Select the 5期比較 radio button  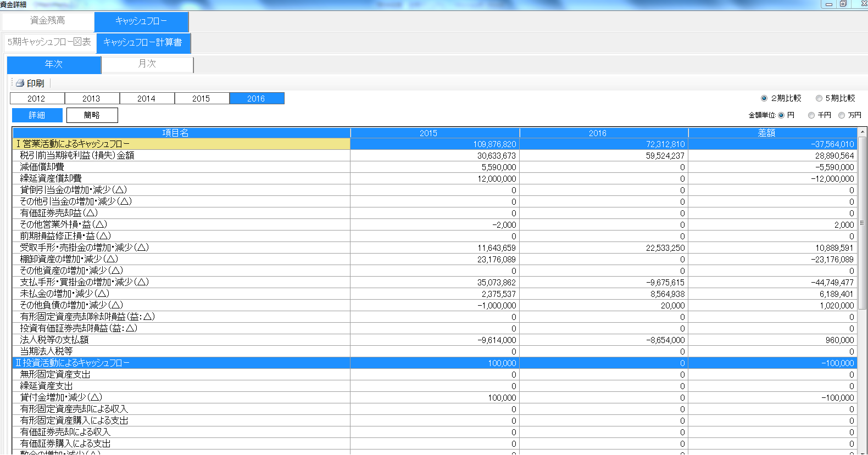point(819,98)
